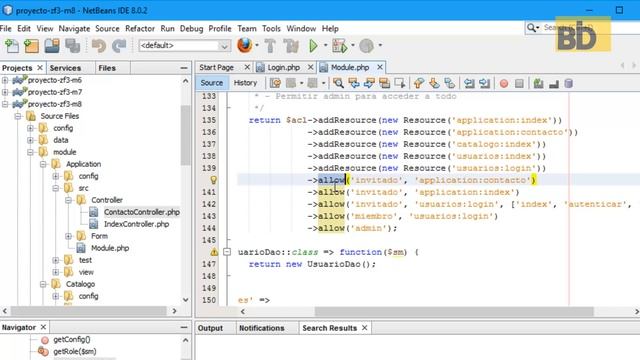Open the Notifications tab
Viewport: 640px width, 360px height.
(262, 328)
